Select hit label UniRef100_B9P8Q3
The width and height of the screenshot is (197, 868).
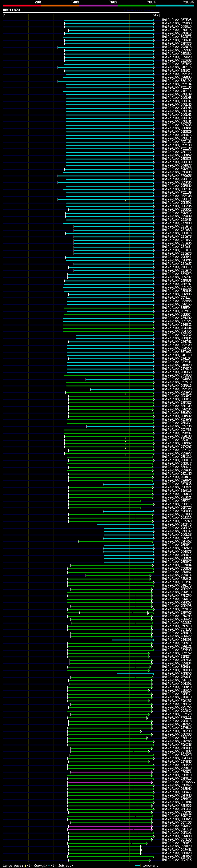coord(177,511)
